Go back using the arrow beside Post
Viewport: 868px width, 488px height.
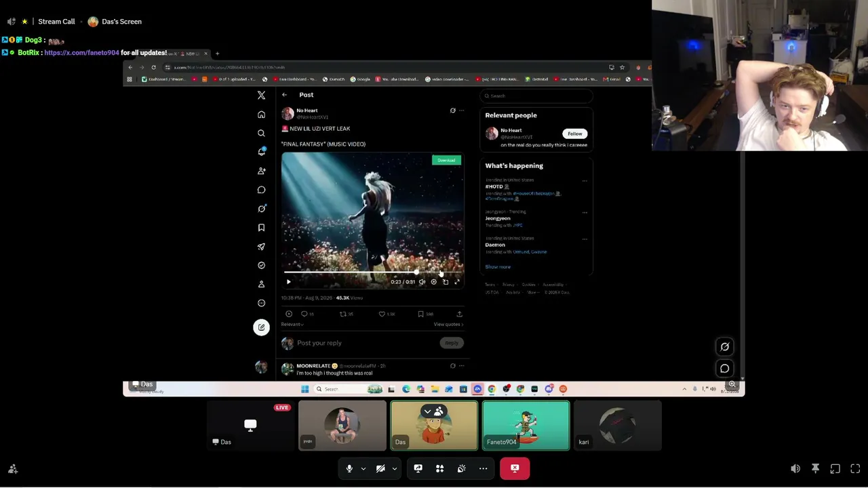285,95
